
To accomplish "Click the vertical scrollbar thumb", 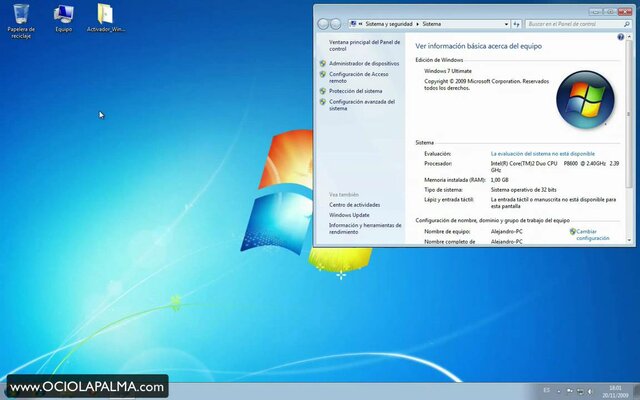I will [x=629, y=112].
